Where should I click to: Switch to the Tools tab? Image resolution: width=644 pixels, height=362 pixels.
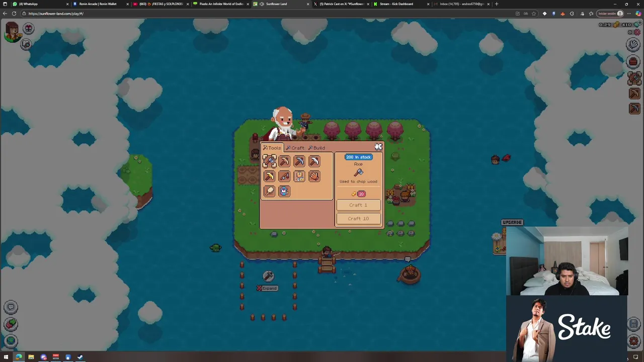[272, 148]
